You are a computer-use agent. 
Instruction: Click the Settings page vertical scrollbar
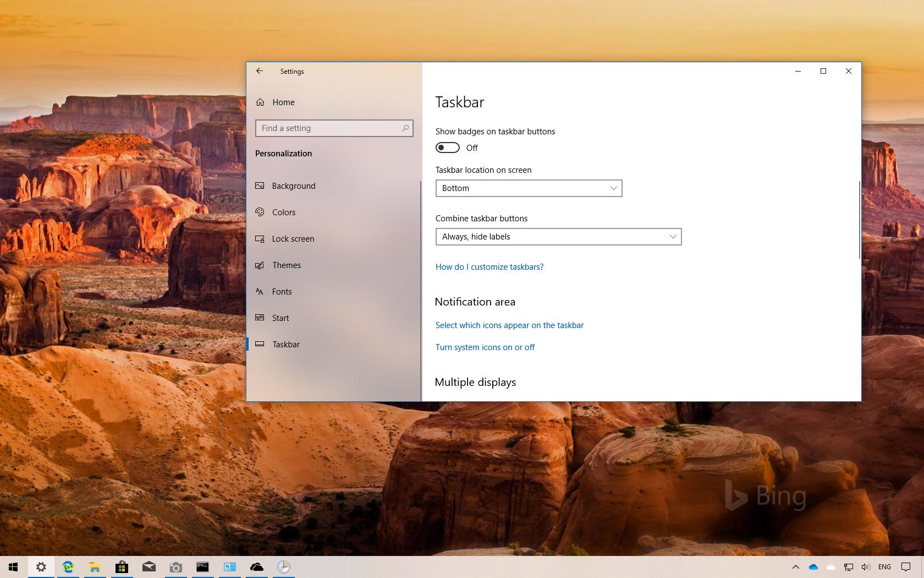(859, 220)
